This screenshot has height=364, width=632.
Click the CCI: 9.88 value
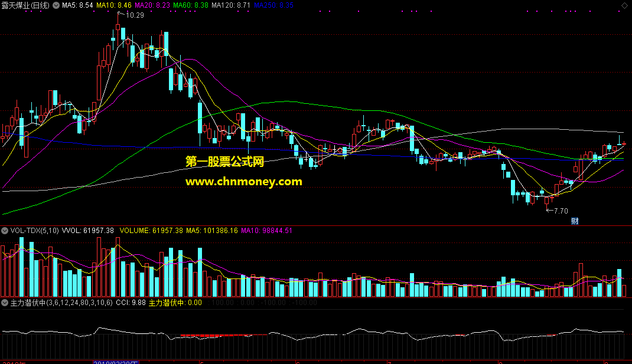click(x=131, y=303)
